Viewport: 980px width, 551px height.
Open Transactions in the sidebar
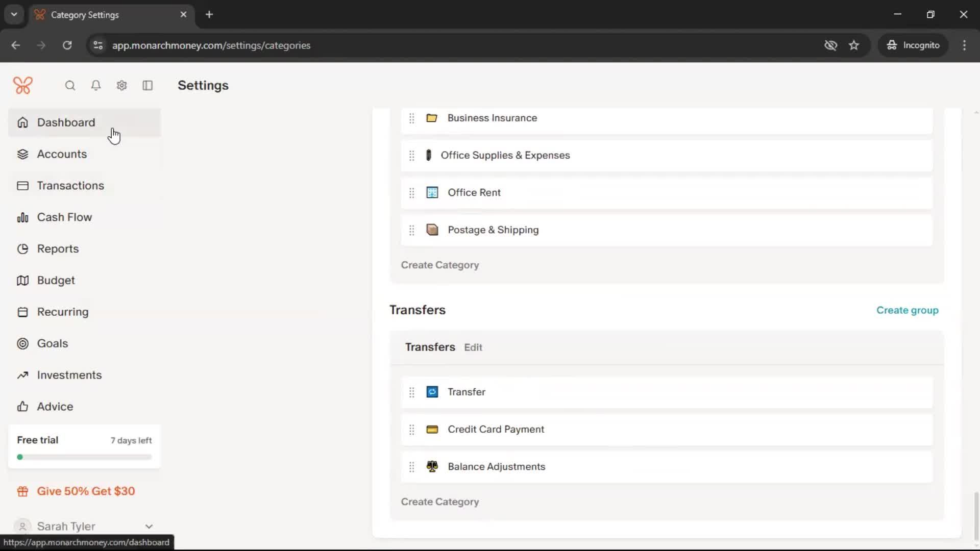pyautogui.click(x=70, y=186)
